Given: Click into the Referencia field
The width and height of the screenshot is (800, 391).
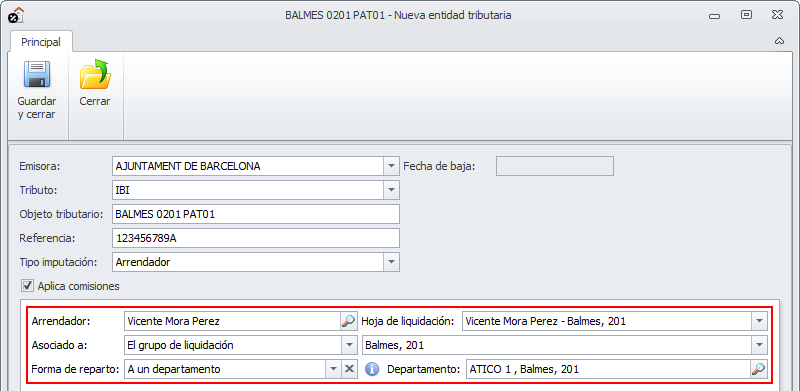Looking at the screenshot, I should point(256,238).
